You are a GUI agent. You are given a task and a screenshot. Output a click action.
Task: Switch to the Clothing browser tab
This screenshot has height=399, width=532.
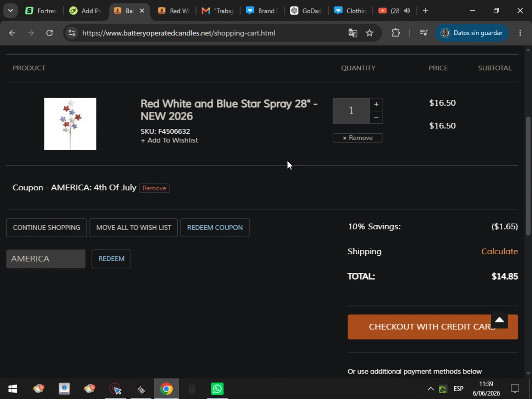pos(350,11)
